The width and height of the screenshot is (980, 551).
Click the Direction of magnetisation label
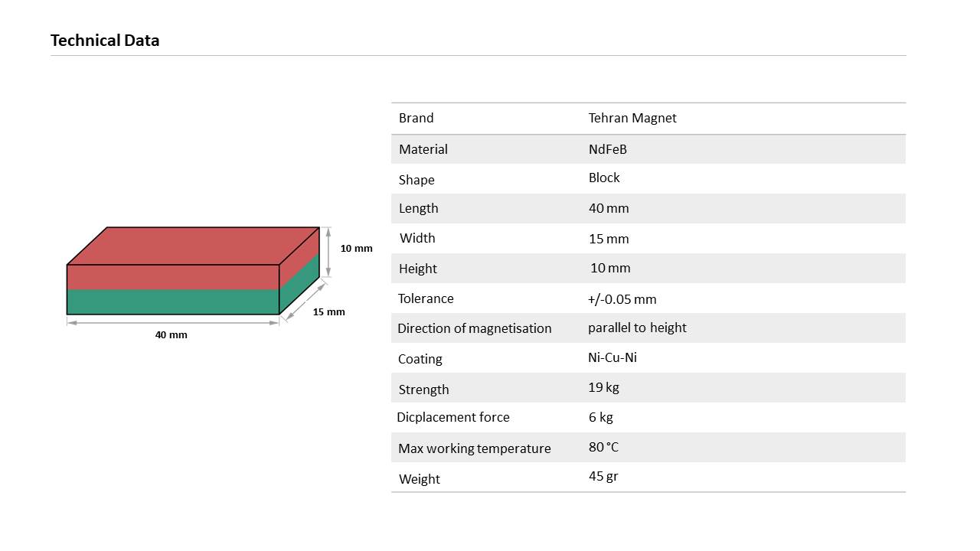click(475, 328)
